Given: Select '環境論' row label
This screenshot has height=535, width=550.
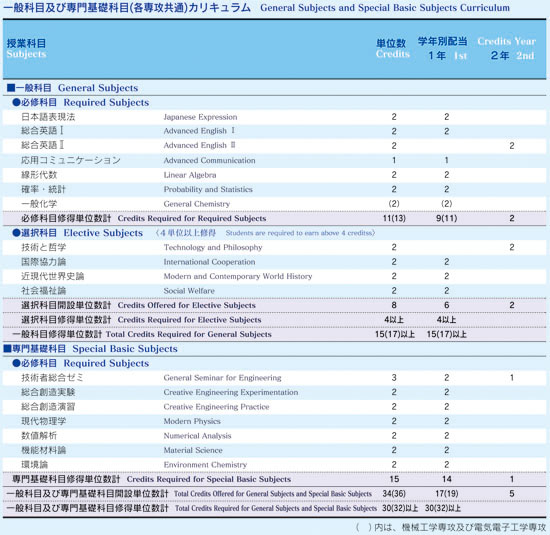Looking at the screenshot, I should coord(34,465).
